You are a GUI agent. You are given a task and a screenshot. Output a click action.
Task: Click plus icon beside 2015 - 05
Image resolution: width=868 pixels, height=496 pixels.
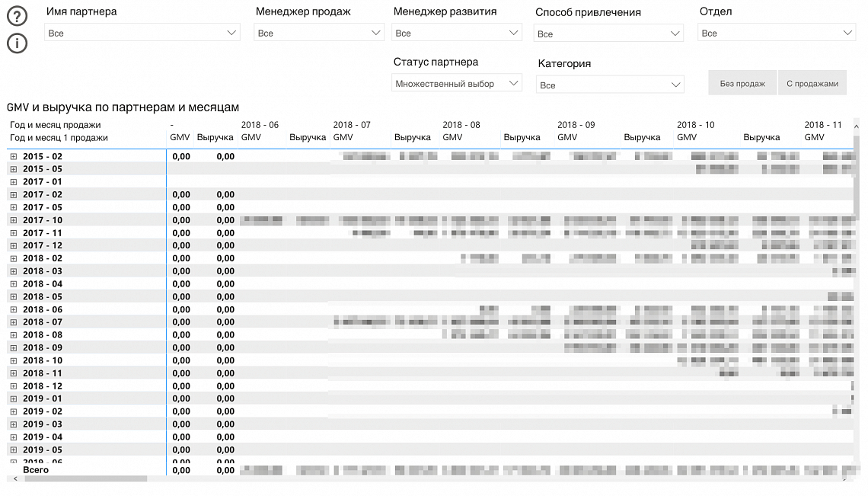click(13, 169)
